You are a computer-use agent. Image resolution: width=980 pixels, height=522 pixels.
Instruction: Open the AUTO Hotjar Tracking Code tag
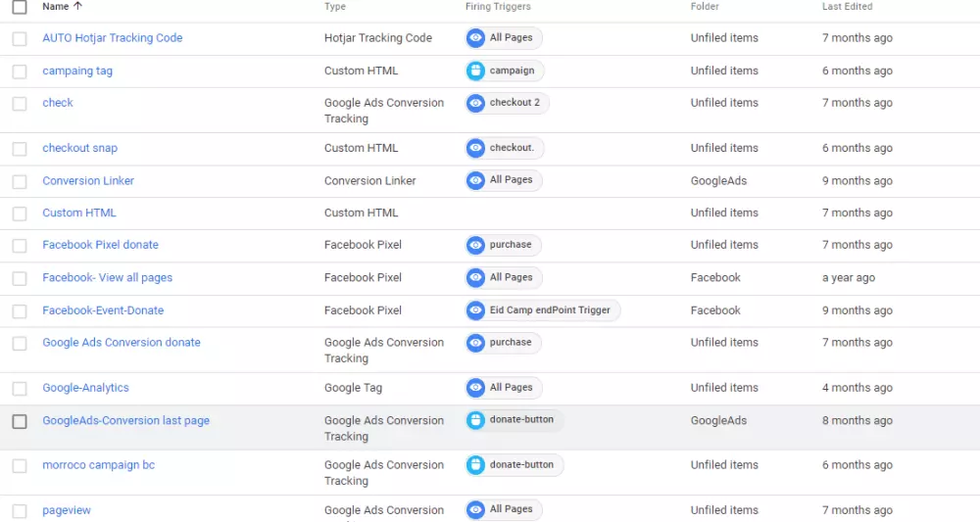click(x=112, y=38)
